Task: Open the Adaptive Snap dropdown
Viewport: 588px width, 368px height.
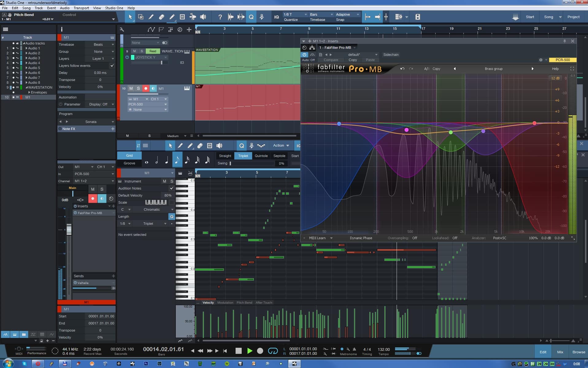Action: 347,14
